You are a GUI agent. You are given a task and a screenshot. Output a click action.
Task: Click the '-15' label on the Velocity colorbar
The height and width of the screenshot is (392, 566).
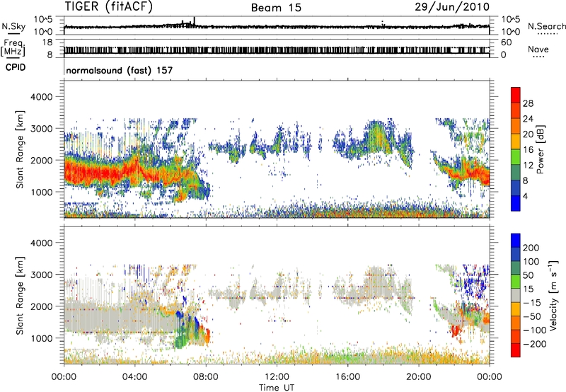tap(531, 303)
